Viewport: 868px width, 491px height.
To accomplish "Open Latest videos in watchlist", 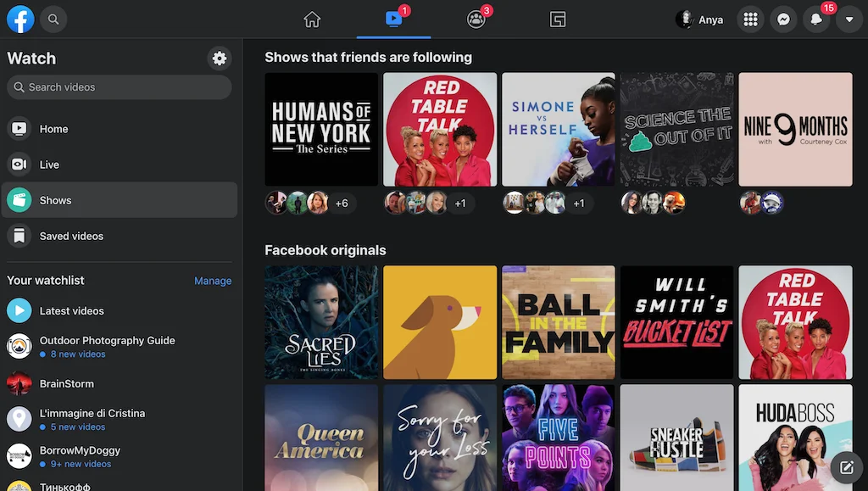I will point(119,310).
